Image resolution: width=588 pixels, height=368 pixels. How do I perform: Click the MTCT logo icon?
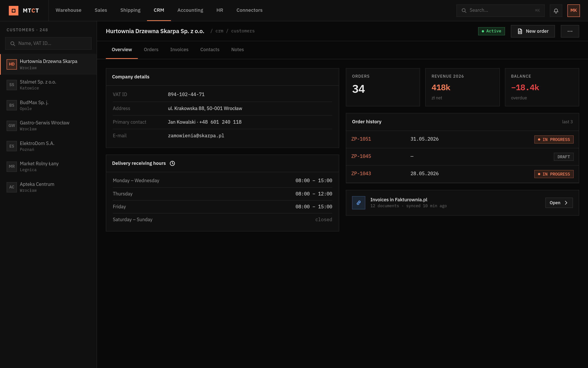pyautogui.click(x=14, y=10)
